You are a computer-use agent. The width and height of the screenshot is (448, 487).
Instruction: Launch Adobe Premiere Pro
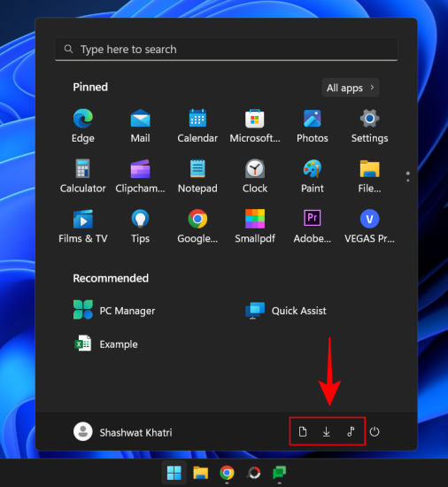coord(313,226)
